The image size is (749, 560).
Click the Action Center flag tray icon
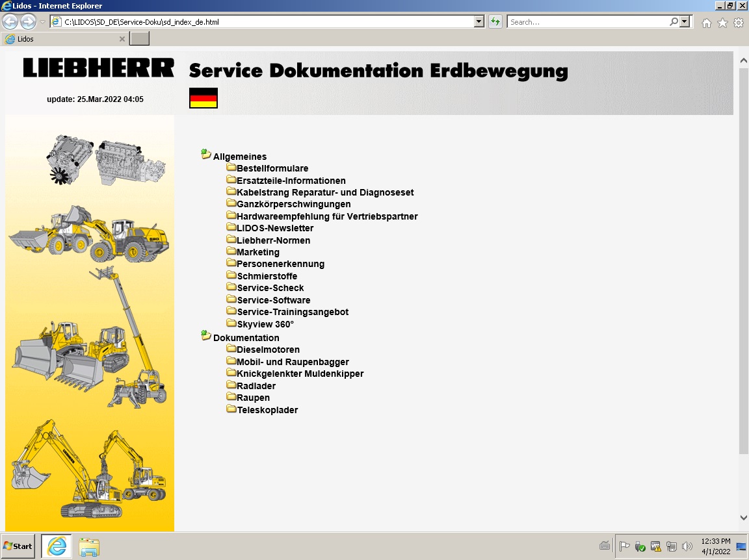[x=624, y=546]
